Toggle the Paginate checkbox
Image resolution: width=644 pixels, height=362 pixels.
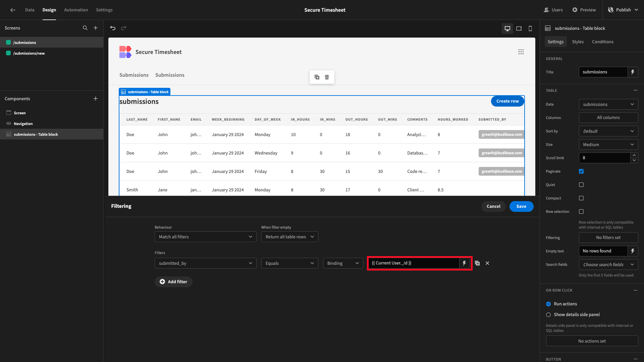(581, 171)
